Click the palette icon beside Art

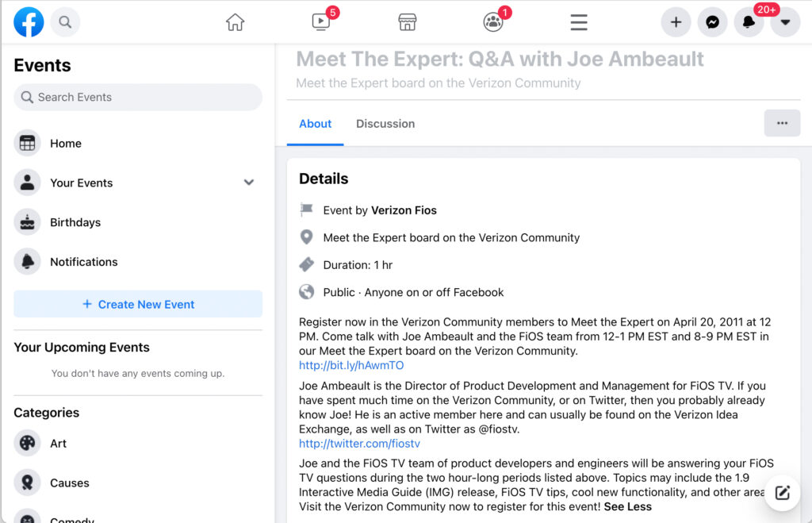pos(27,443)
